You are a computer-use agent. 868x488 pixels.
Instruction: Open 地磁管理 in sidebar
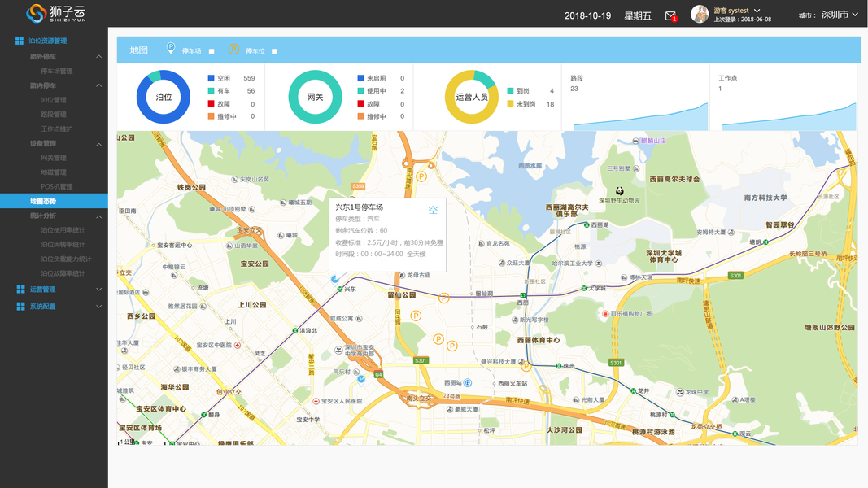coord(53,172)
